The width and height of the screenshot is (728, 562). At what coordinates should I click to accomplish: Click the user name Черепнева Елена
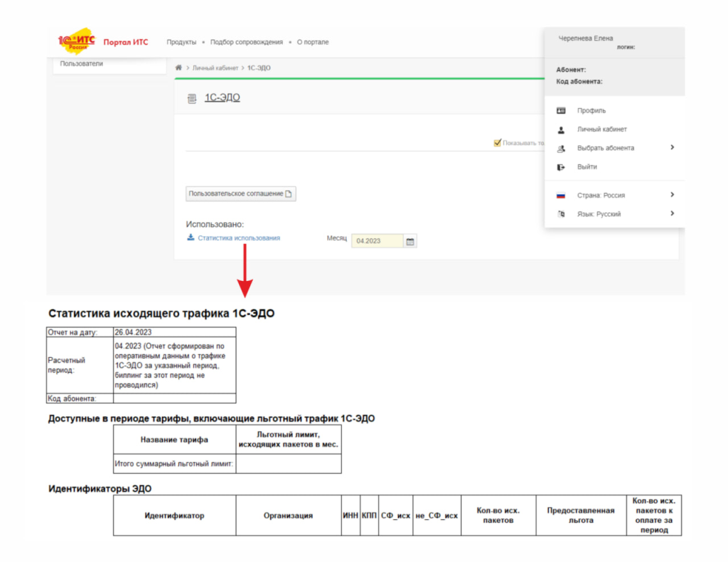tap(586, 38)
